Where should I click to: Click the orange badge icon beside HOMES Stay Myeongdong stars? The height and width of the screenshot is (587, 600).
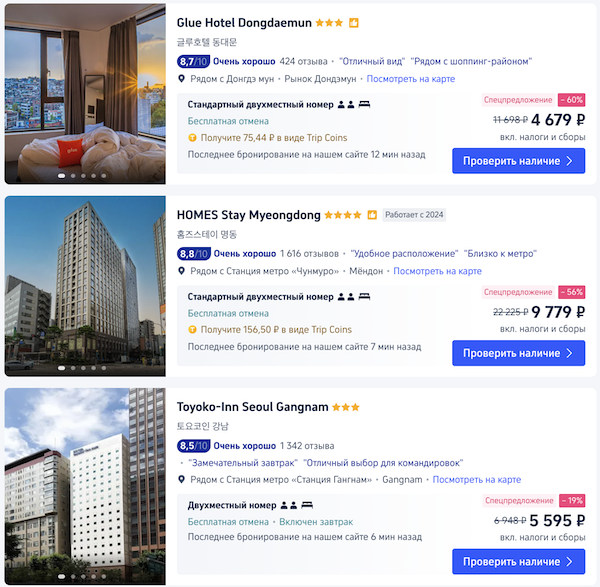click(372, 215)
